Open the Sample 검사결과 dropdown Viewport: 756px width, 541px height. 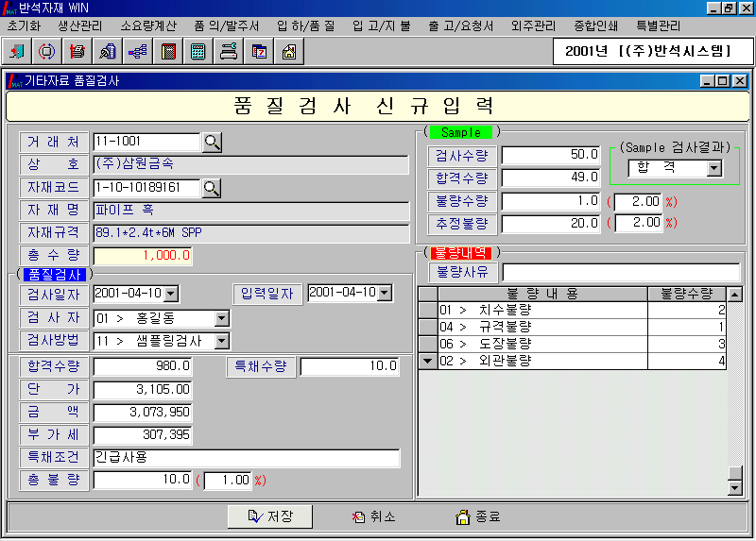(x=713, y=168)
